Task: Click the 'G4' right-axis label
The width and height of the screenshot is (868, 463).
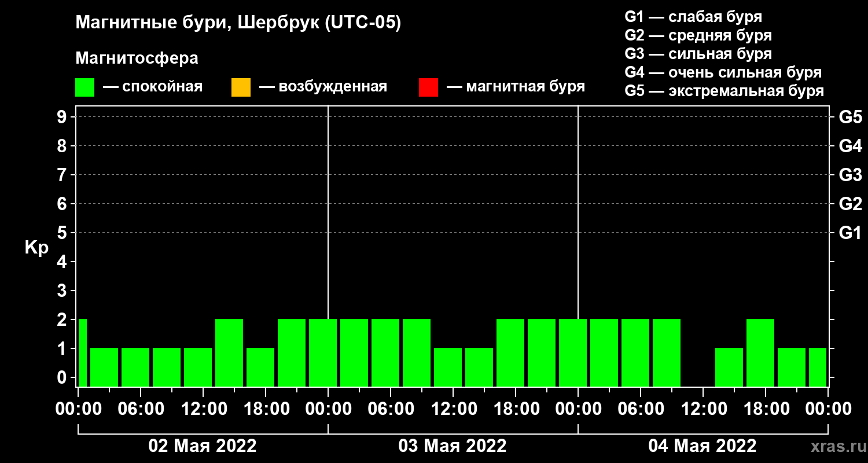Action: [850, 146]
